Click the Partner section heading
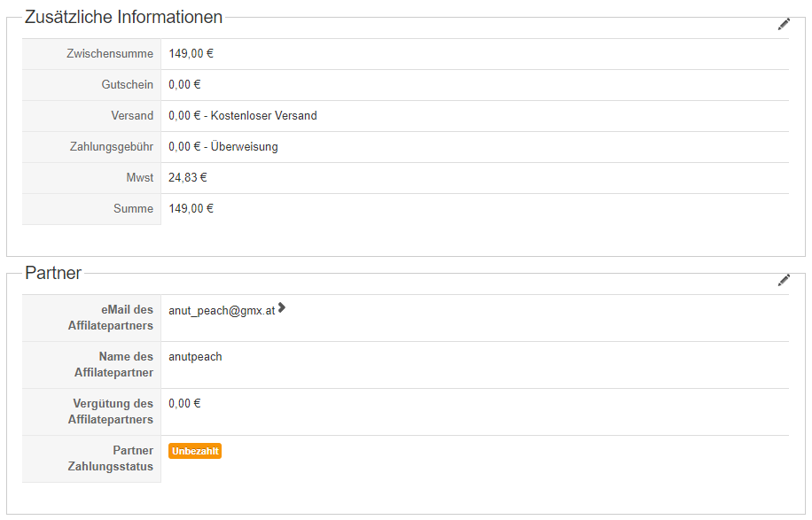This screenshot has height=520, width=812. tap(53, 273)
